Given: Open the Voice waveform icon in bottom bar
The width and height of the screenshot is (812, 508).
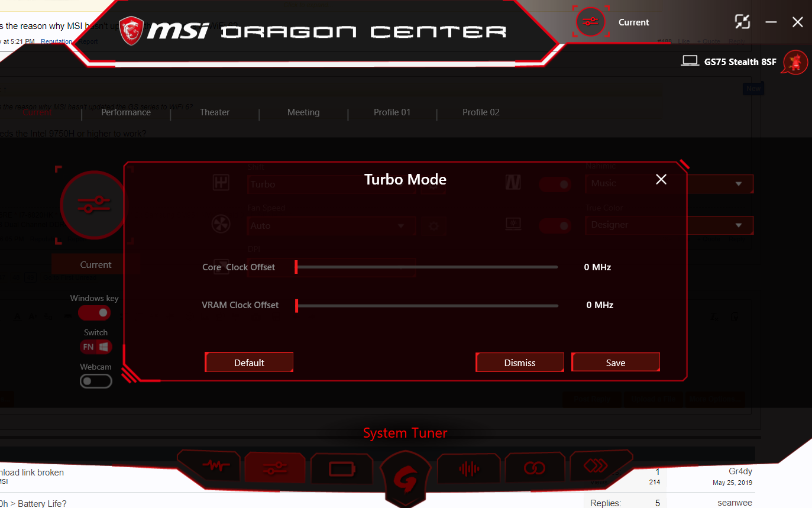Looking at the screenshot, I should (x=470, y=469).
